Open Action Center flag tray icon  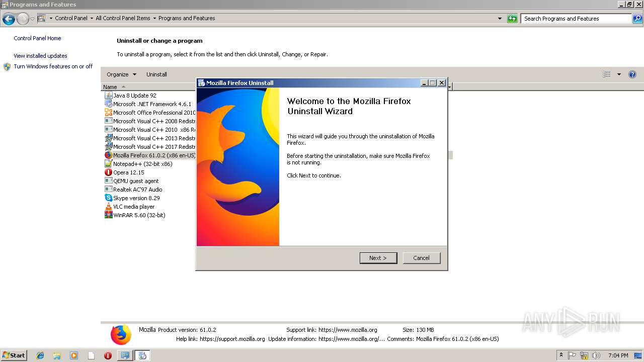[572, 355]
